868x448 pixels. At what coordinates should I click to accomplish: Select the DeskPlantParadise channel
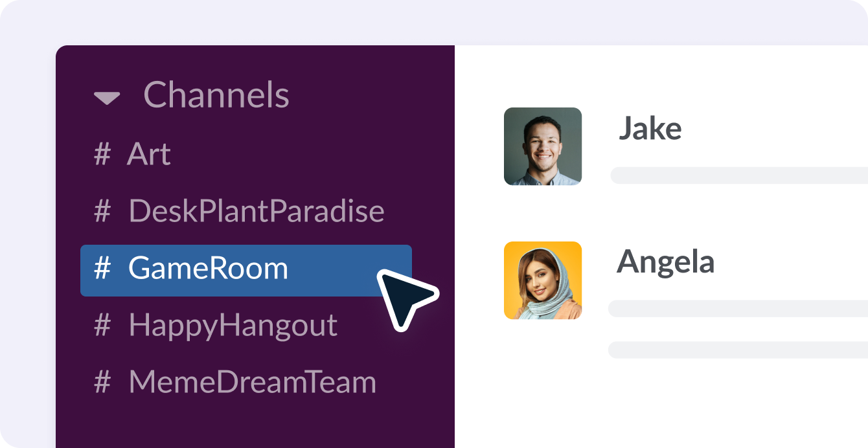[256, 212]
